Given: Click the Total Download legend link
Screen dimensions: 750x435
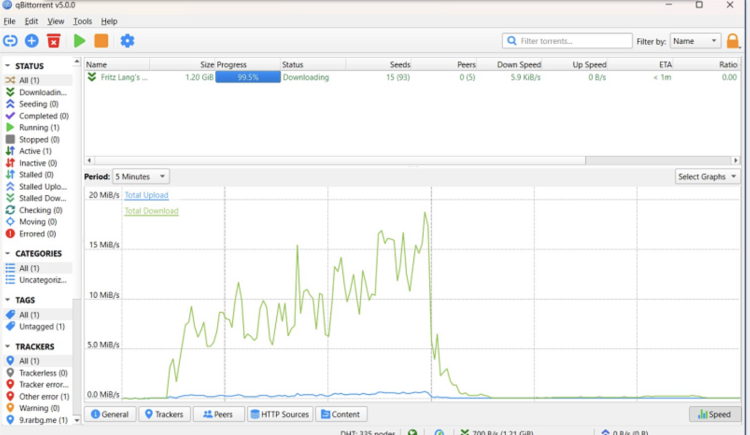Looking at the screenshot, I should click(x=152, y=211).
